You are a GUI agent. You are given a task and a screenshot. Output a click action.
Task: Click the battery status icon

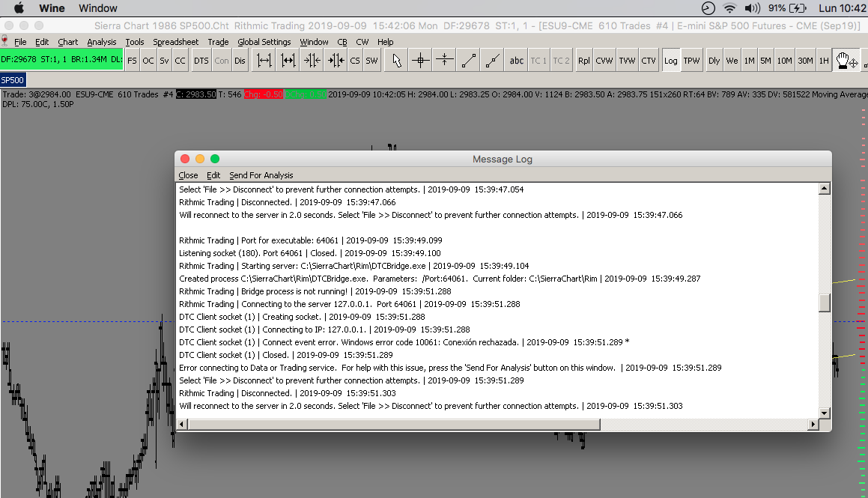(798, 8)
